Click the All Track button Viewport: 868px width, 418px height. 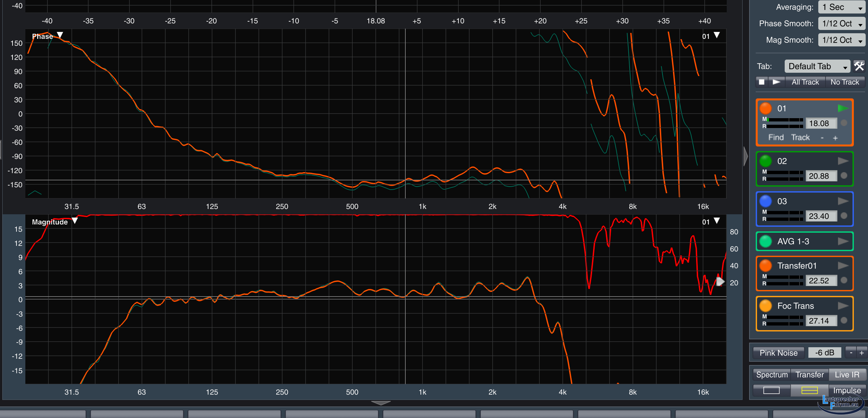coord(805,82)
